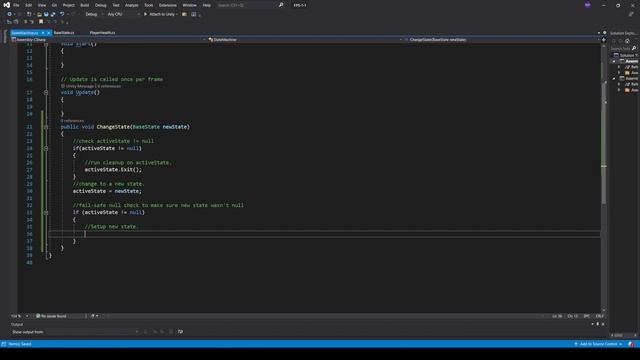Click the references CodeLens above ChangeState

click(x=72, y=121)
